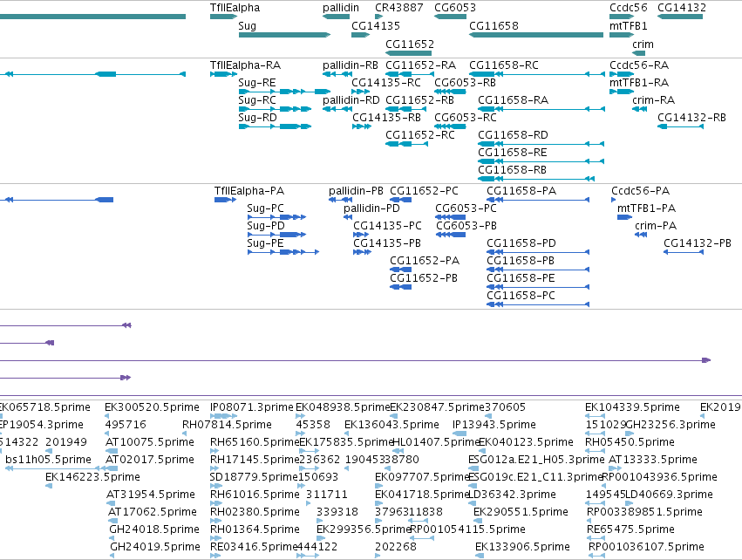Click EST bs11h05.5prime

48,460
